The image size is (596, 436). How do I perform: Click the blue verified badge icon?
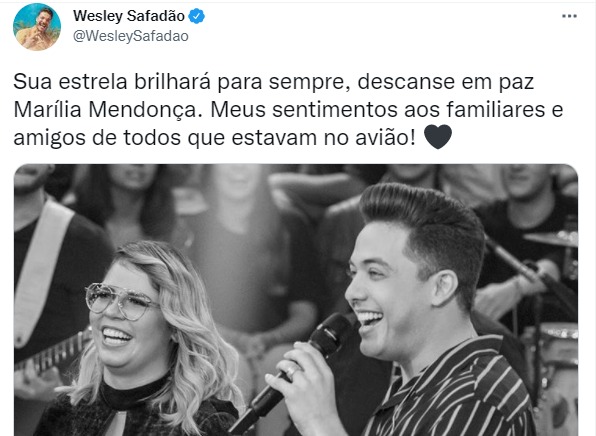197,16
